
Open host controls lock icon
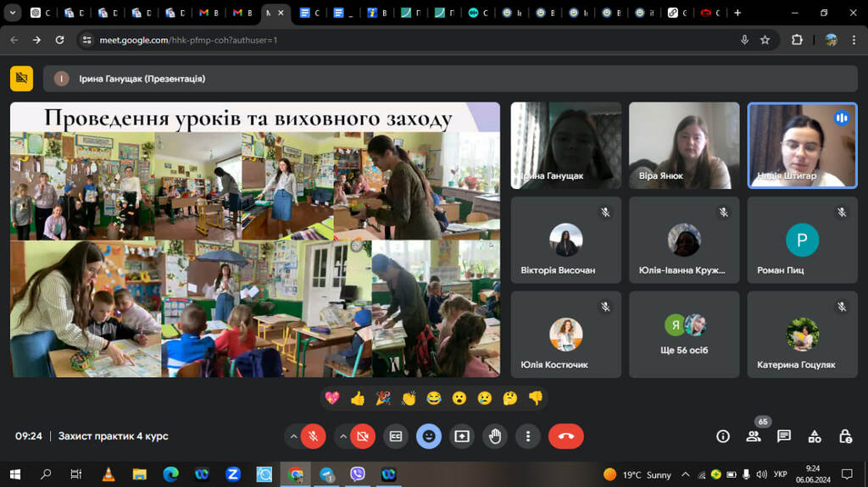point(845,436)
